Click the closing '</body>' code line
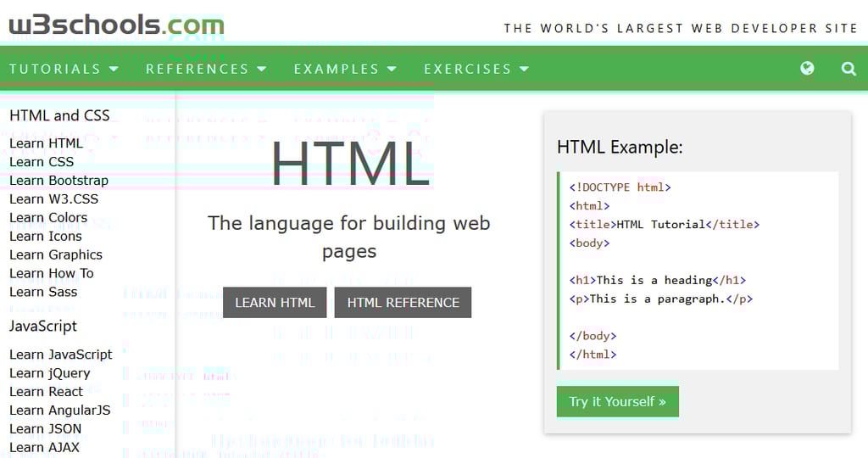Image resolution: width=868 pixels, height=458 pixels. pos(593,336)
